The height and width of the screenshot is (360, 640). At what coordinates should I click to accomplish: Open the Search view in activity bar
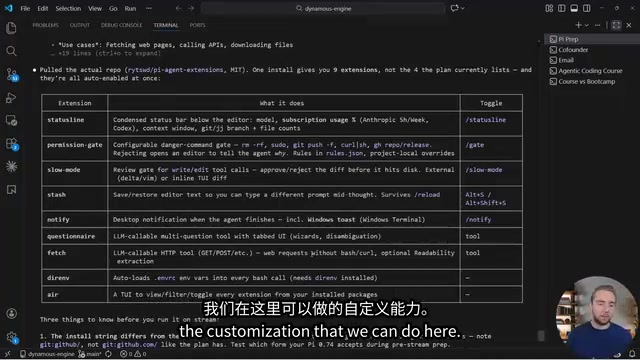pyautogui.click(x=11, y=51)
